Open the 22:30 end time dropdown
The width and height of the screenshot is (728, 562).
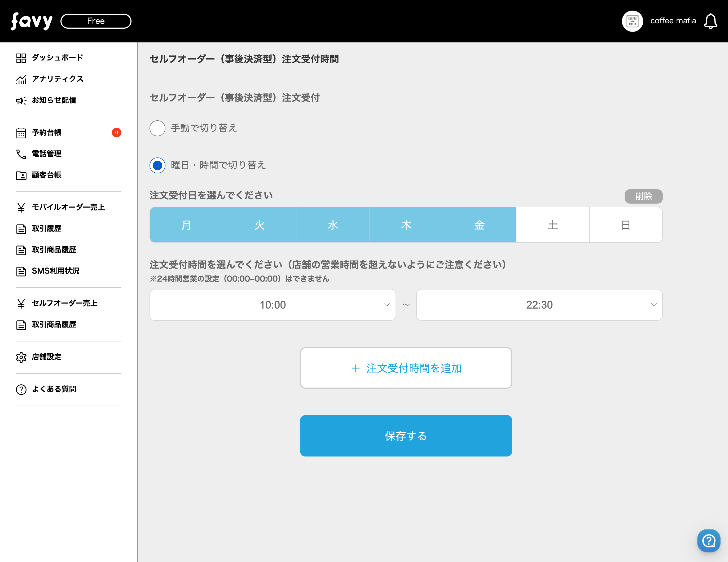pos(539,305)
